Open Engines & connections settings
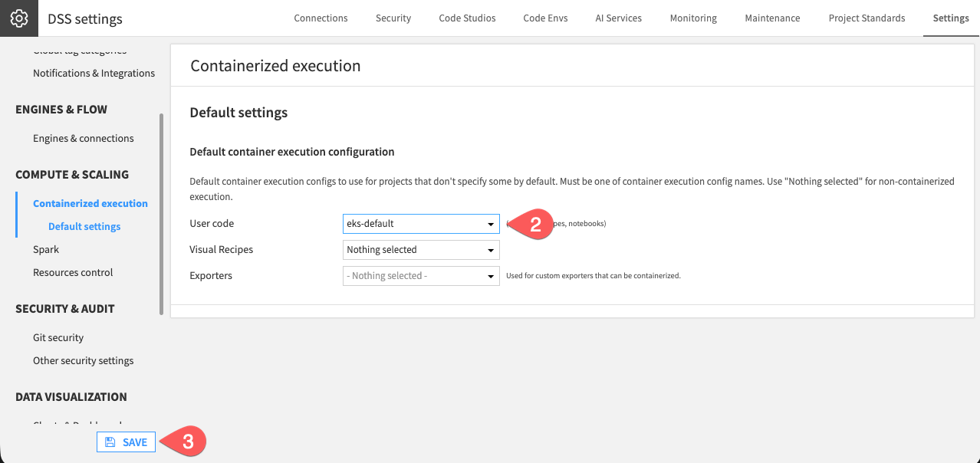This screenshot has width=980, height=463. (84, 139)
